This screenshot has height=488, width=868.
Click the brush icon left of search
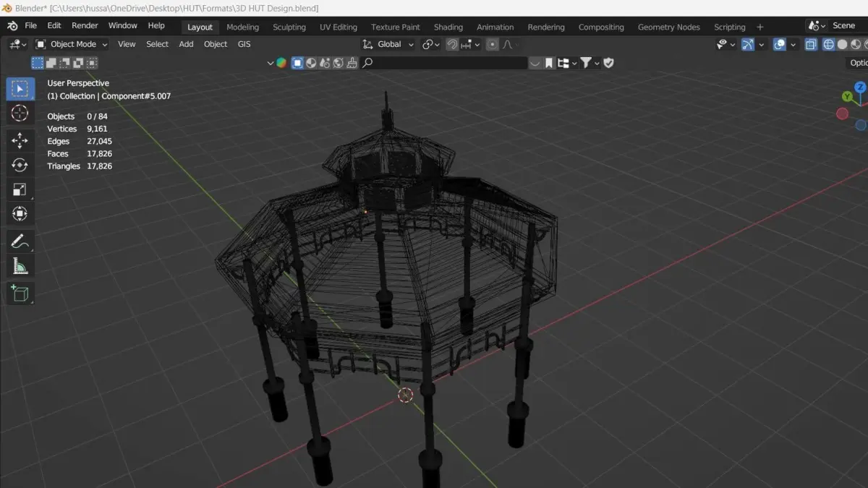point(352,63)
